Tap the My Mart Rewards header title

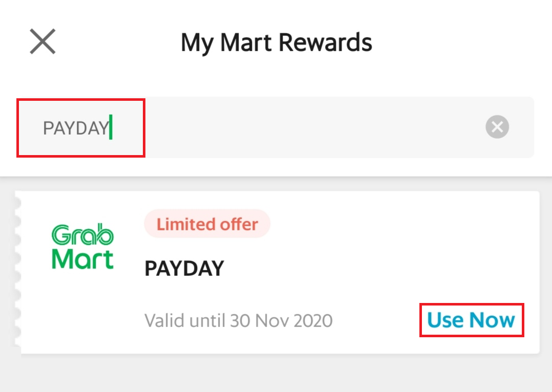(x=276, y=42)
